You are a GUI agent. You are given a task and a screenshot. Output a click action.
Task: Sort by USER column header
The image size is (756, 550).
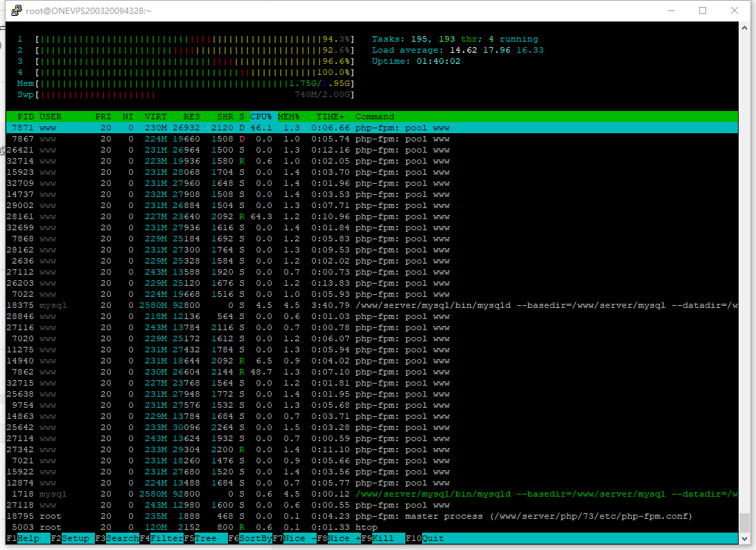point(50,117)
